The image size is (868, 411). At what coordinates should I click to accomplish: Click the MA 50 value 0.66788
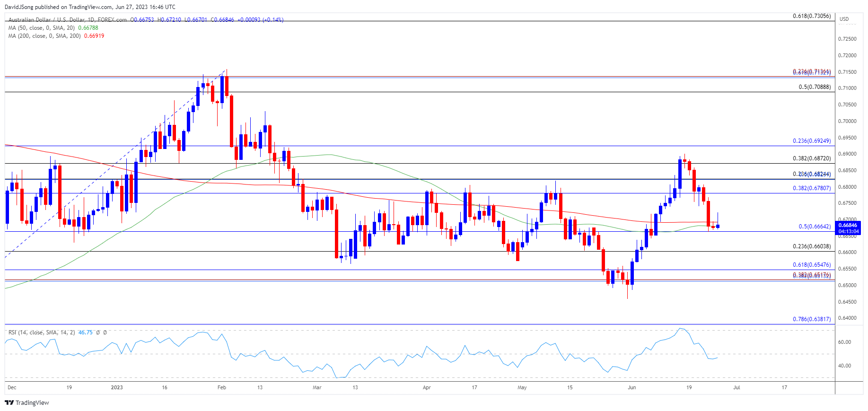click(x=88, y=28)
